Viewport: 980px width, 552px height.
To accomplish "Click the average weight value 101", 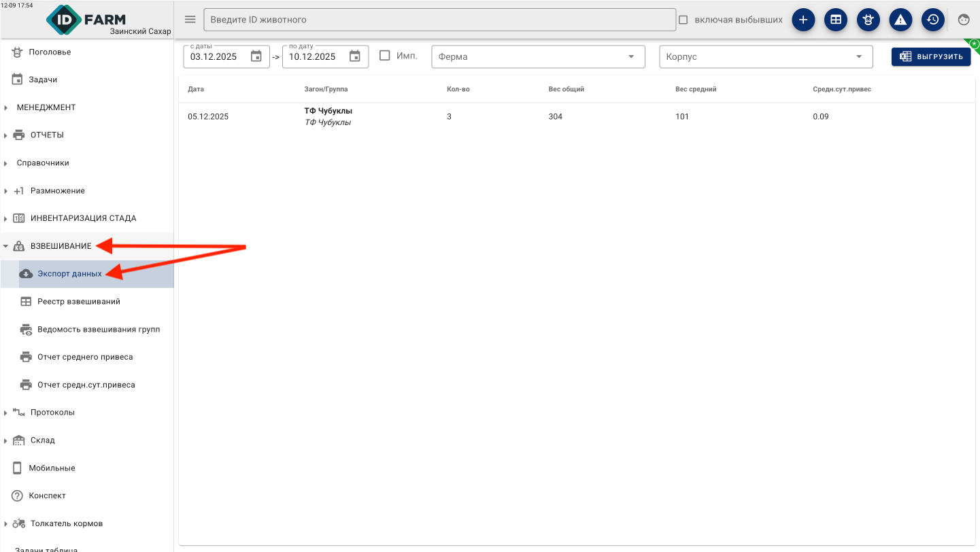I will pos(682,117).
